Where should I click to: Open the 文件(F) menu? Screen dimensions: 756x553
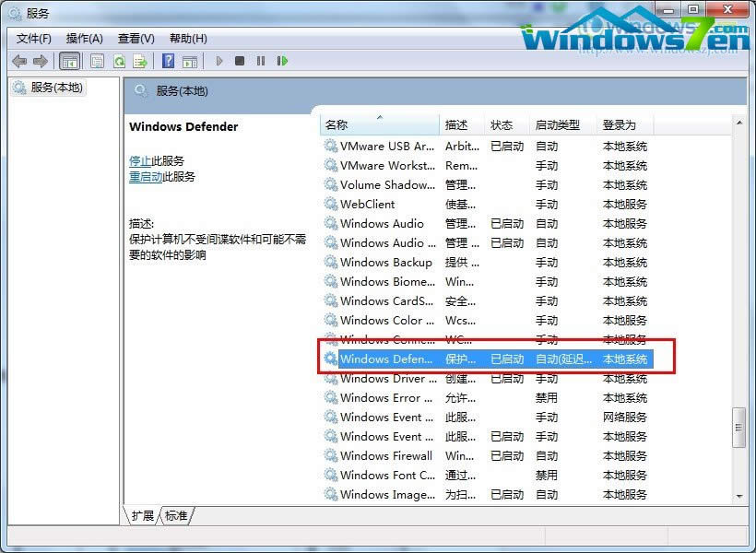point(33,38)
